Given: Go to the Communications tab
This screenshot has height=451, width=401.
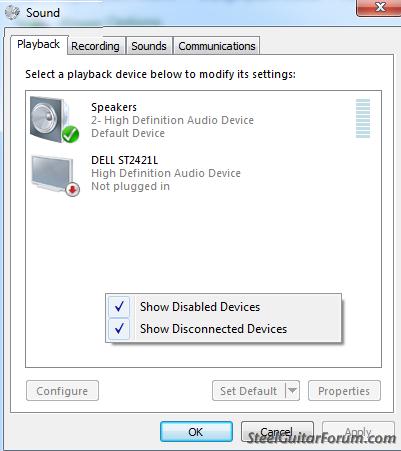Looking at the screenshot, I should pyautogui.click(x=217, y=46).
